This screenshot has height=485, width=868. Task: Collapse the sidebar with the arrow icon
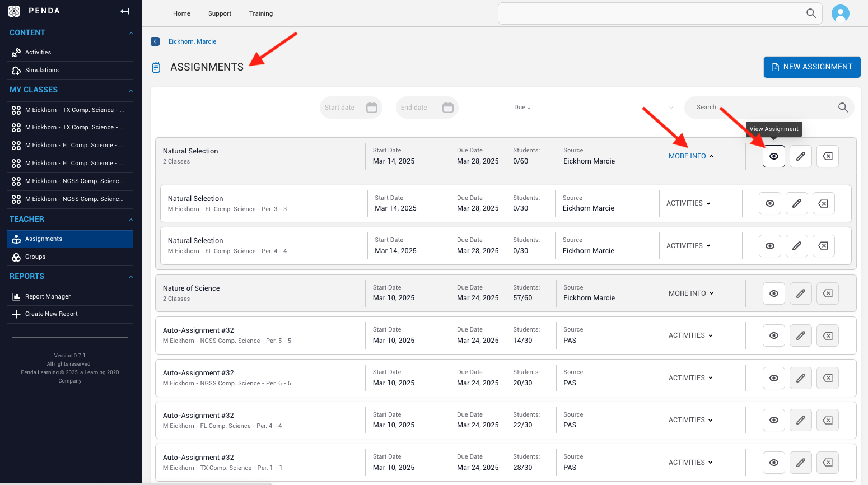[125, 11]
